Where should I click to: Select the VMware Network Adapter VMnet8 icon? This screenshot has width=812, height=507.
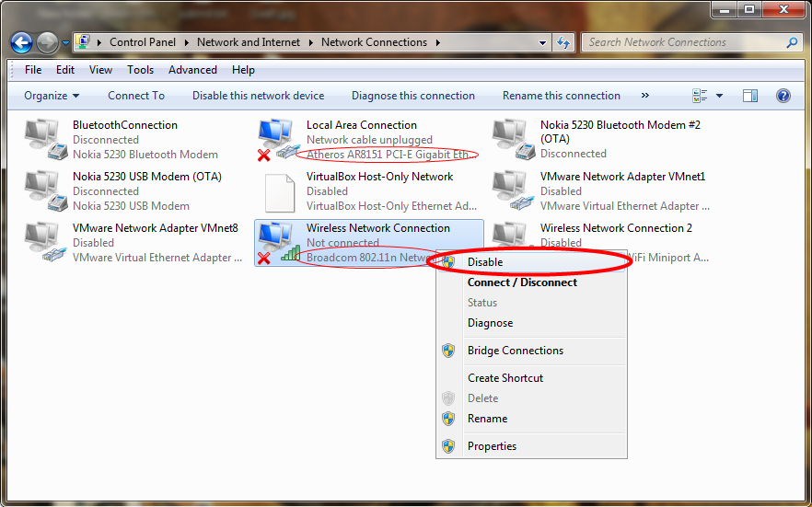[x=46, y=243]
